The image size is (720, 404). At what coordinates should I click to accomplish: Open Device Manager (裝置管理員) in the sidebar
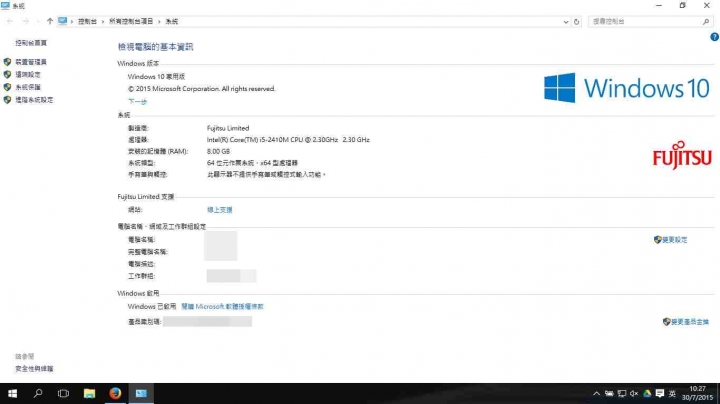click(x=31, y=62)
